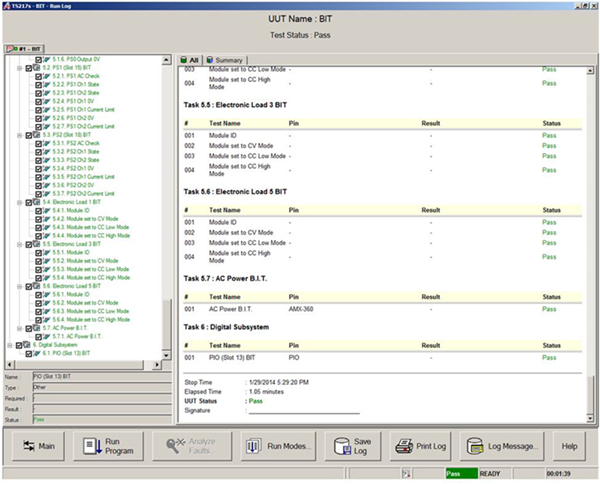Select the All tab in log view
This screenshot has width=600, height=484.
click(189, 59)
